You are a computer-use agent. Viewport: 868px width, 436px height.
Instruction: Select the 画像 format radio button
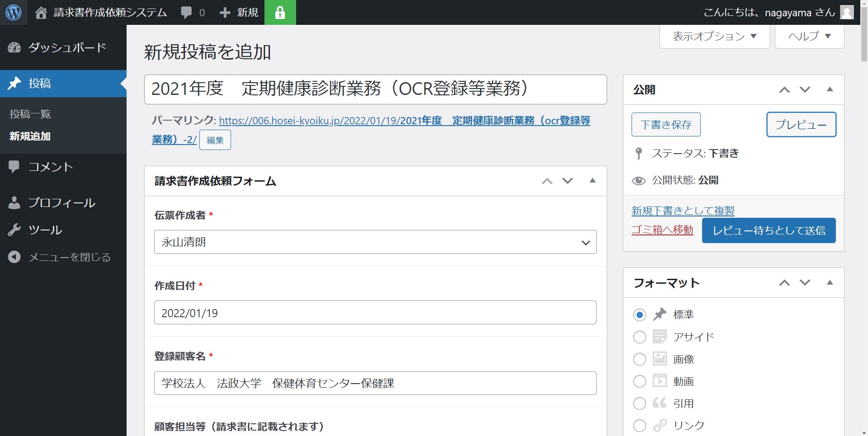tap(639, 359)
